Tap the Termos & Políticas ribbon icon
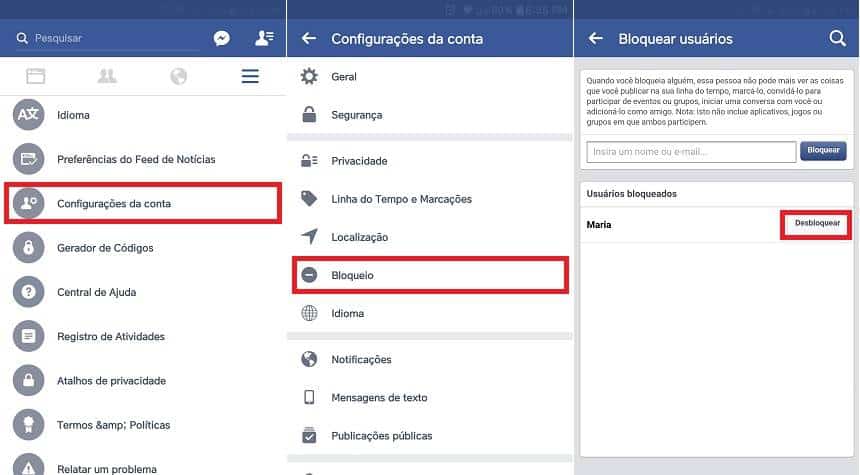Screen dimensions: 860x475 [x=29, y=425]
